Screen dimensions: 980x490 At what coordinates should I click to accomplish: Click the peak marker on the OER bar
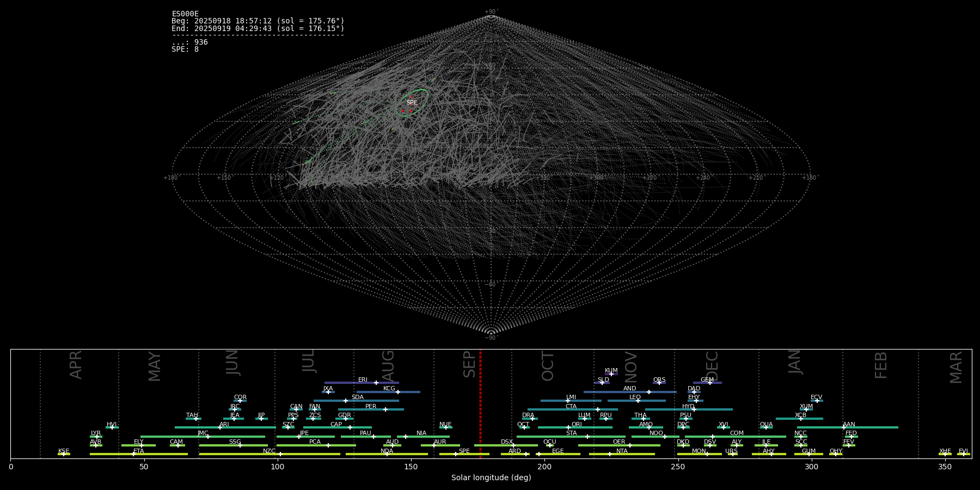coord(630,445)
